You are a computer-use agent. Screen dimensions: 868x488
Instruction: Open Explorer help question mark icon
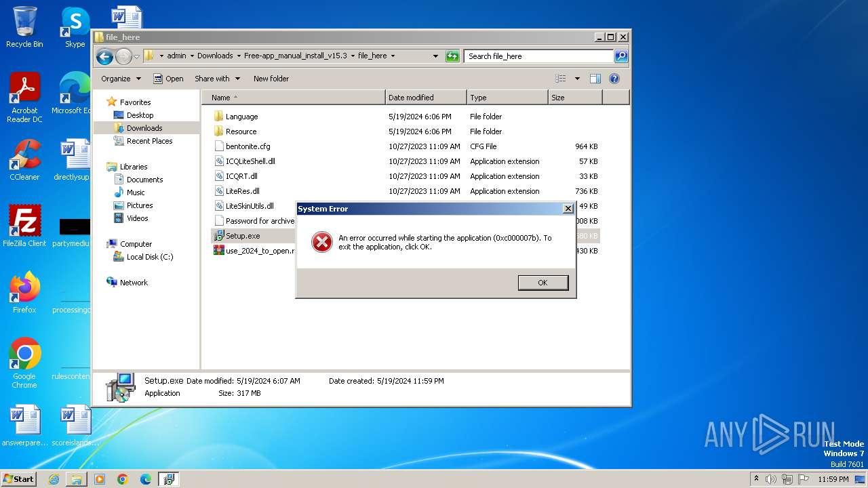click(x=614, y=79)
